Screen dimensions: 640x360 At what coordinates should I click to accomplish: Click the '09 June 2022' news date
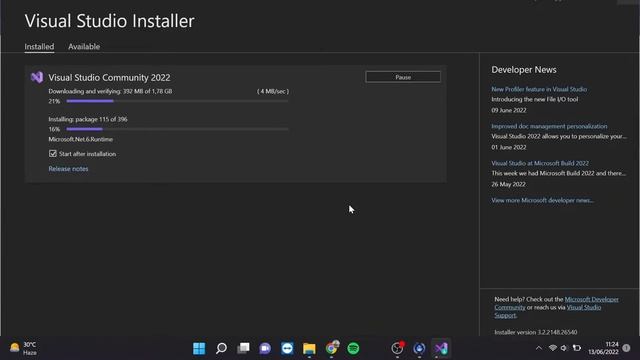click(x=509, y=110)
